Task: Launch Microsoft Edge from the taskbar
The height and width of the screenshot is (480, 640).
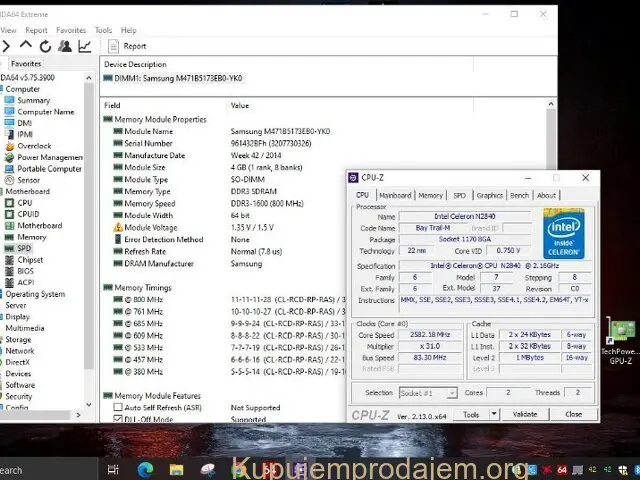Action: (x=146, y=469)
